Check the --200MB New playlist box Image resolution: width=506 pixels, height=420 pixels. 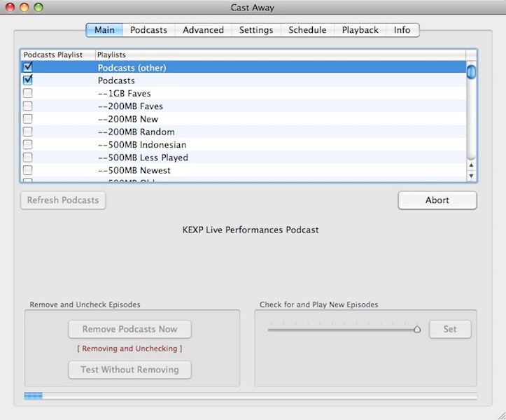point(28,119)
